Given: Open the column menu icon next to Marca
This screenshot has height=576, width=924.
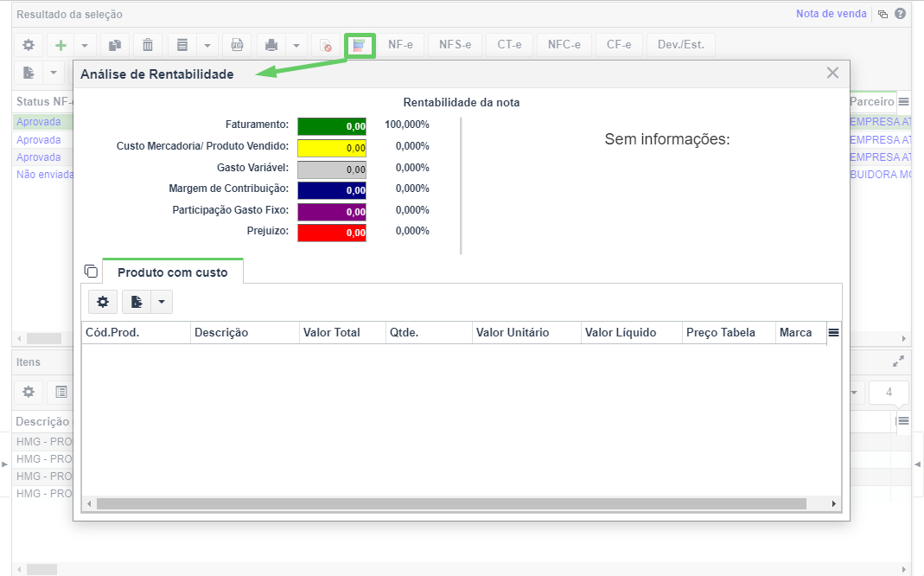Looking at the screenshot, I should click(833, 332).
